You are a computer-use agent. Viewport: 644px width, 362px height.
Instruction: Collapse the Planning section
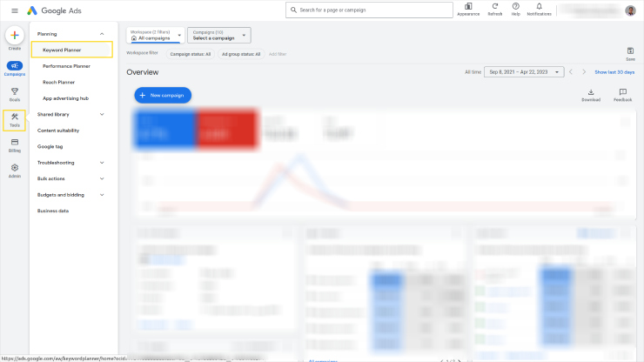click(x=102, y=34)
